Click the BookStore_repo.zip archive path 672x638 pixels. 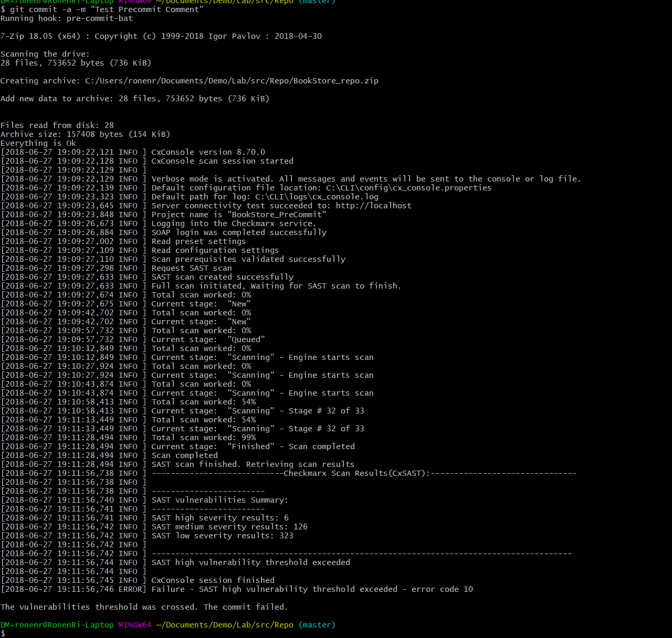point(231,81)
